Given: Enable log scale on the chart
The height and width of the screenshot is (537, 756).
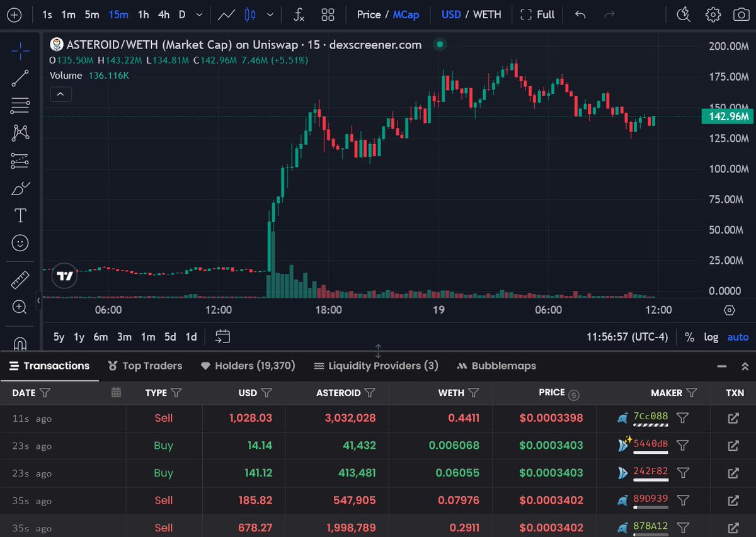Looking at the screenshot, I should (x=711, y=337).
